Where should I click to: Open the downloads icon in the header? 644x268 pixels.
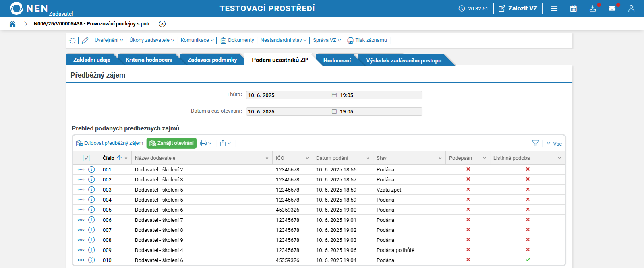click(593, 8)
